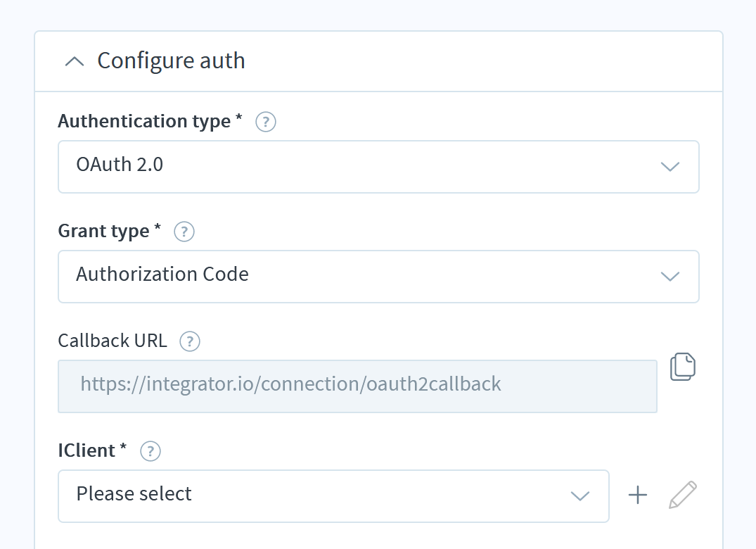Select OAuth 2.0 in Authentication type
The width and height of the screenshot is (756, 549).
(378, 167)
